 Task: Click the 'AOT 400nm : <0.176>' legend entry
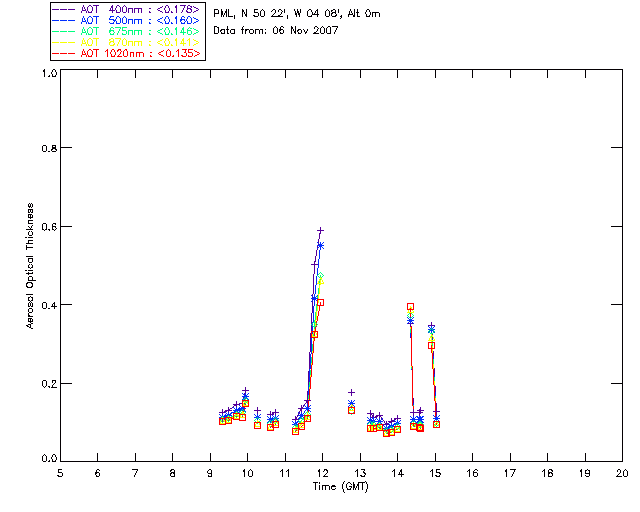(x=126, y=9)
